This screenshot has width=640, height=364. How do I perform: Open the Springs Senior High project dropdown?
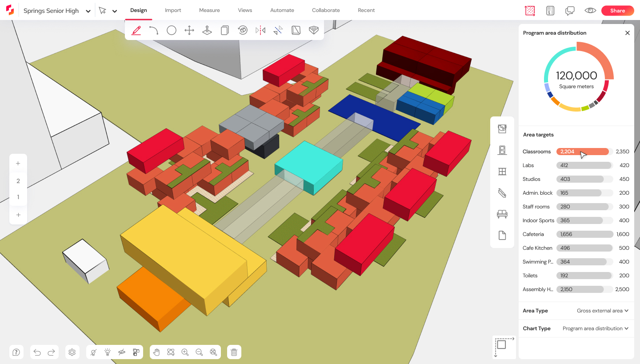click(88, 10)
